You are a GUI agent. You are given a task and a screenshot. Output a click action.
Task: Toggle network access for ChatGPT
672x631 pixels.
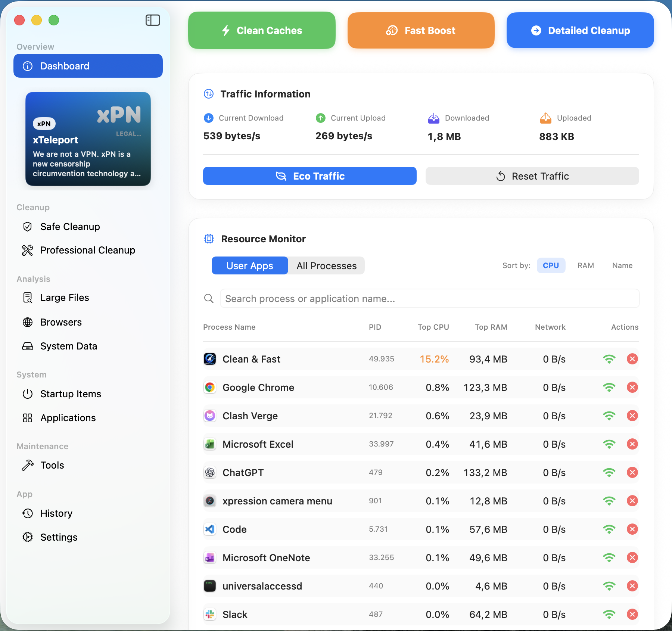(609, 473)
